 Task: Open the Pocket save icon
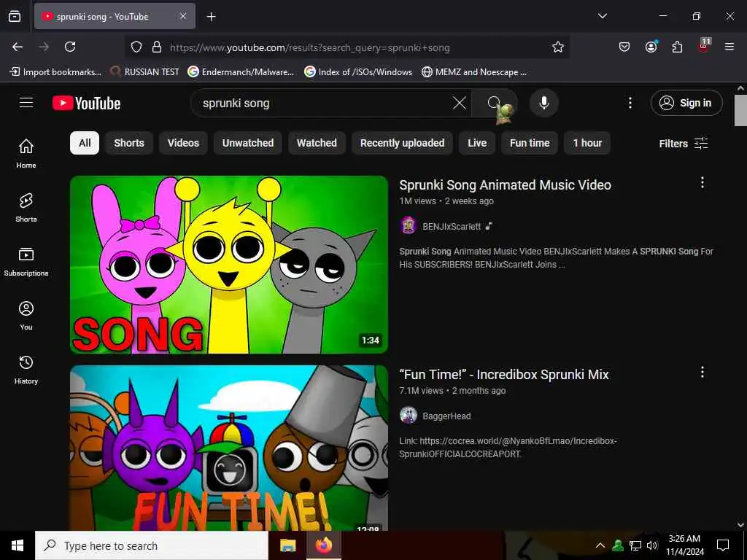(x=624, y=47)
